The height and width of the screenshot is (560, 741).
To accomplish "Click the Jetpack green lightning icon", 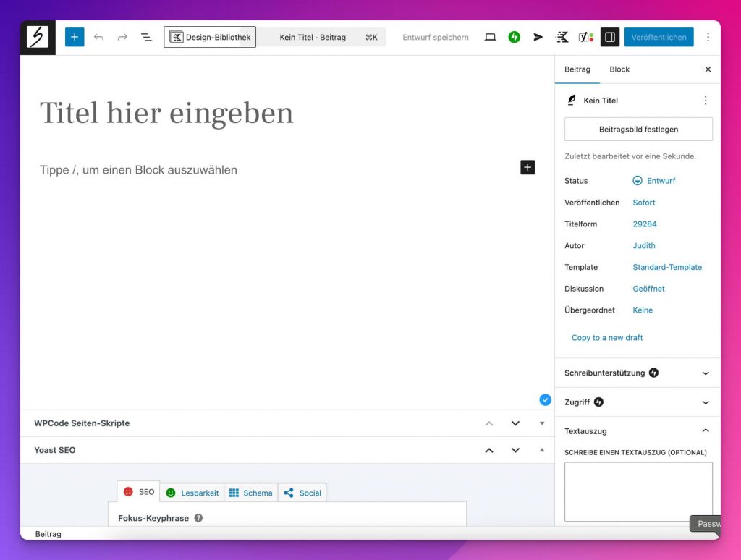I will pyautogui.click(x=515, y=37).
